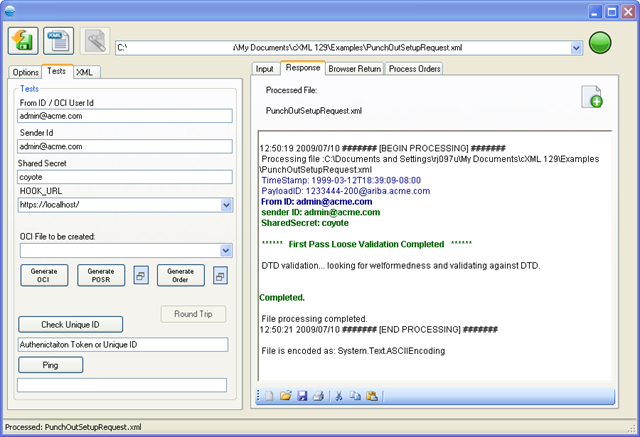The image size is (640, 437).
Task: Click the copy icon in response toolbar
Action: point(355,396)
